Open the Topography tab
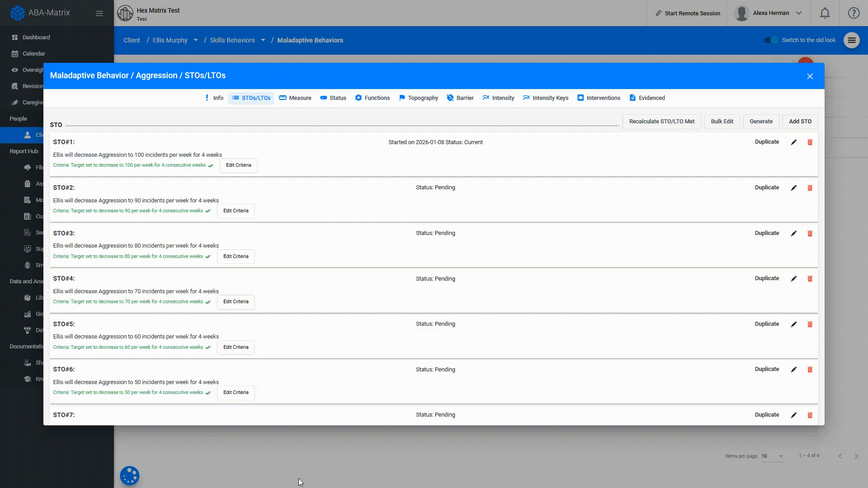 (419, 98)
